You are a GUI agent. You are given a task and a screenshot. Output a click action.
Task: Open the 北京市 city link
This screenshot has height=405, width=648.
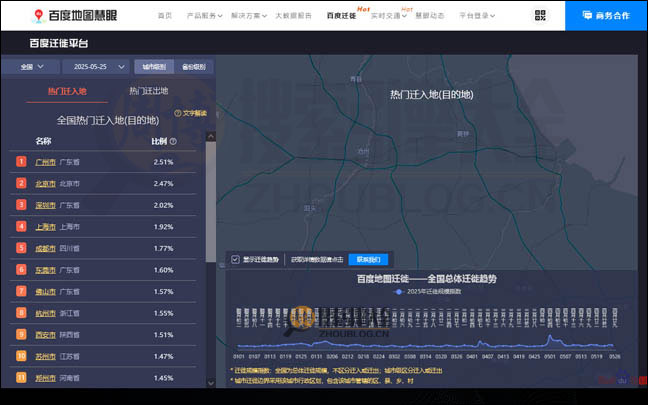point(45,183)
